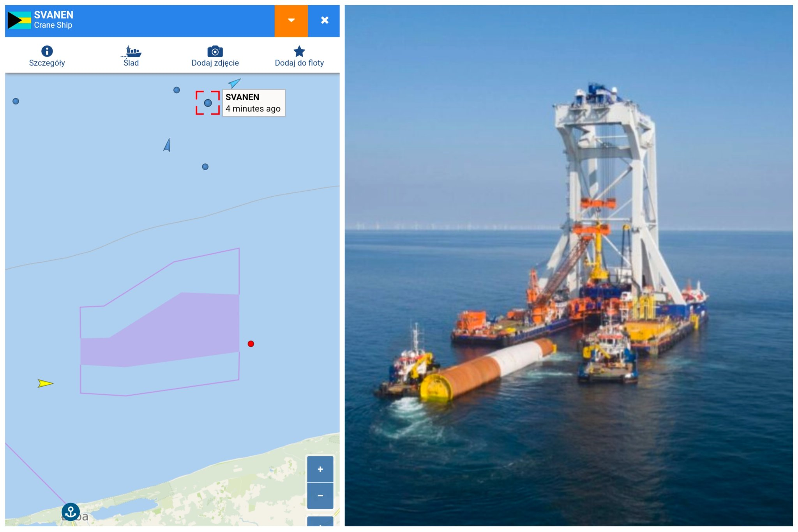The height and width of the screenshot is (532, 798).
Task: Click the selected SVANEN vessel dot
Action: tap(208, 103)
